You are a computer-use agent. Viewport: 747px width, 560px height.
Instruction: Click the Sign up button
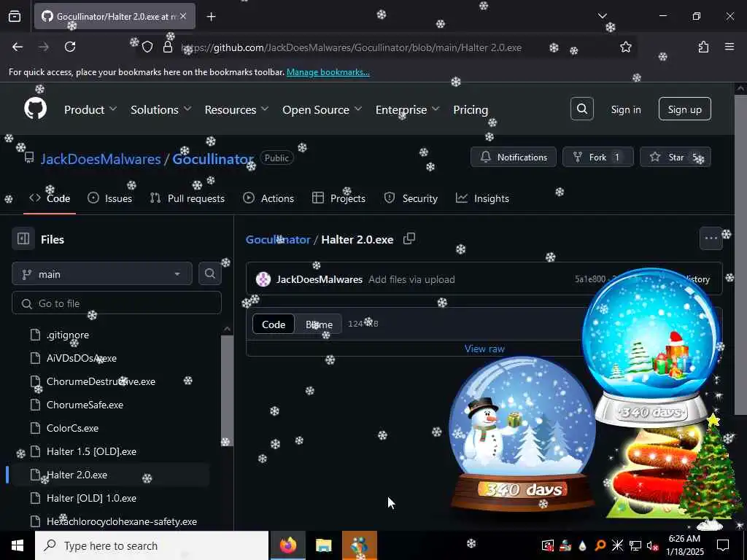pyautogui.click(x=684, y=109)
